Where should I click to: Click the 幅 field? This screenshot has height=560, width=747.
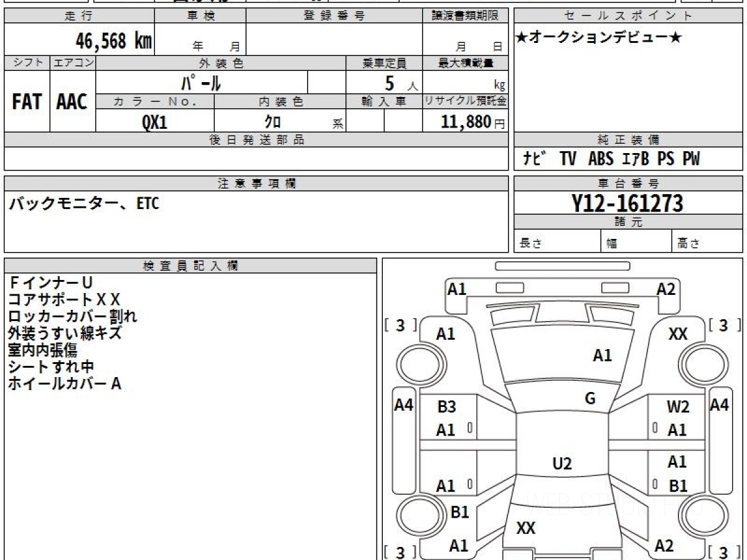[x=636, y=241]
